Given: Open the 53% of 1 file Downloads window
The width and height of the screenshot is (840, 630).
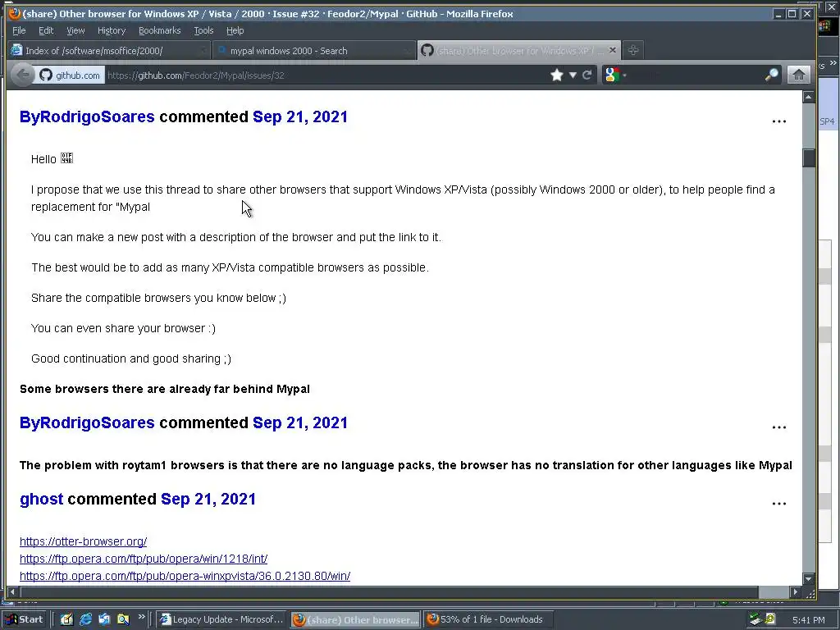Looking at the screenshot, I should pyautogui.click(x=489, y=619).
